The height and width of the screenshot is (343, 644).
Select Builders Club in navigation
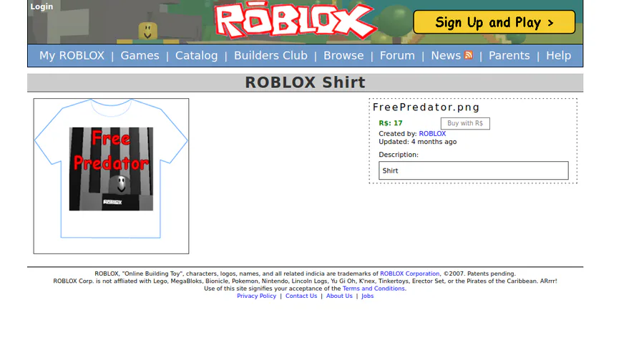coord(270,55)
